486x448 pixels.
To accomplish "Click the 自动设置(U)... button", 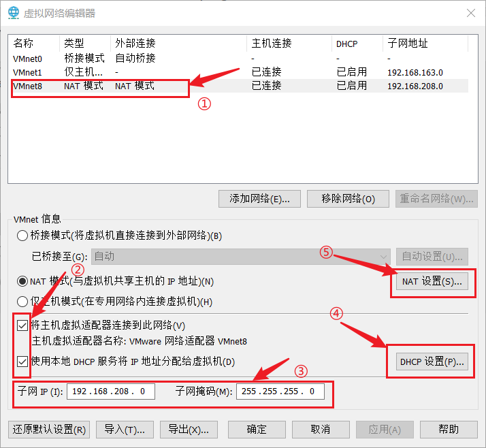I will click(432, 257).
